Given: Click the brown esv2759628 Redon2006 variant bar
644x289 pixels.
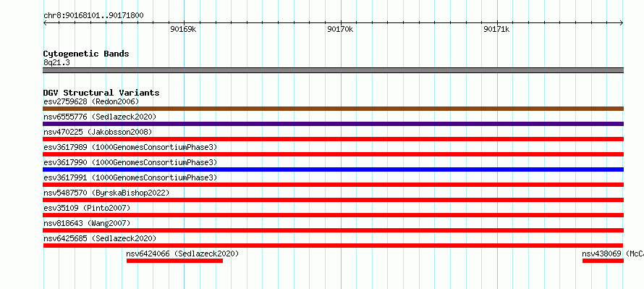Looking at the screenshot, I should pyautogui.click(x=333, y=109).
